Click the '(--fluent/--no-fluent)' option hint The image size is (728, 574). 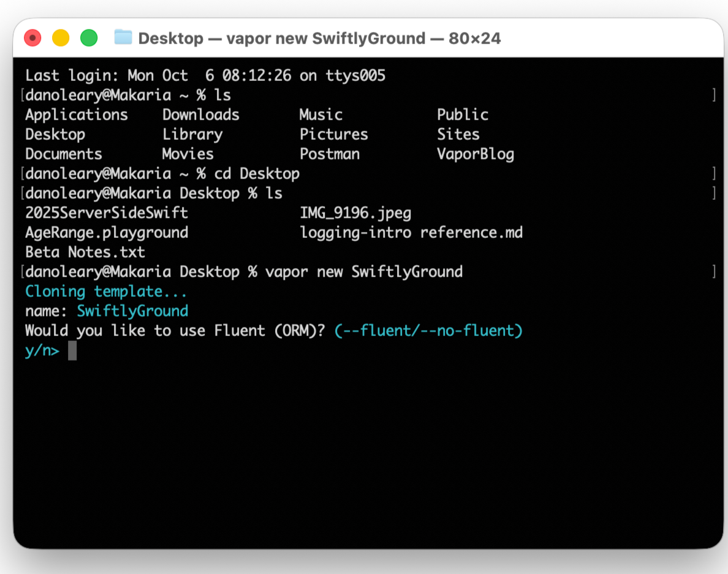pyautogui.click(x=428, y=331)
